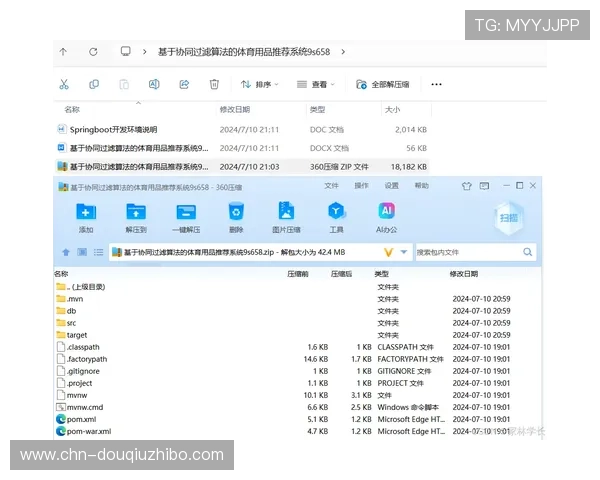This screenshot has width=600, height=480.
Task: Select the target folder in archive list
Action: tap(77, 335)
